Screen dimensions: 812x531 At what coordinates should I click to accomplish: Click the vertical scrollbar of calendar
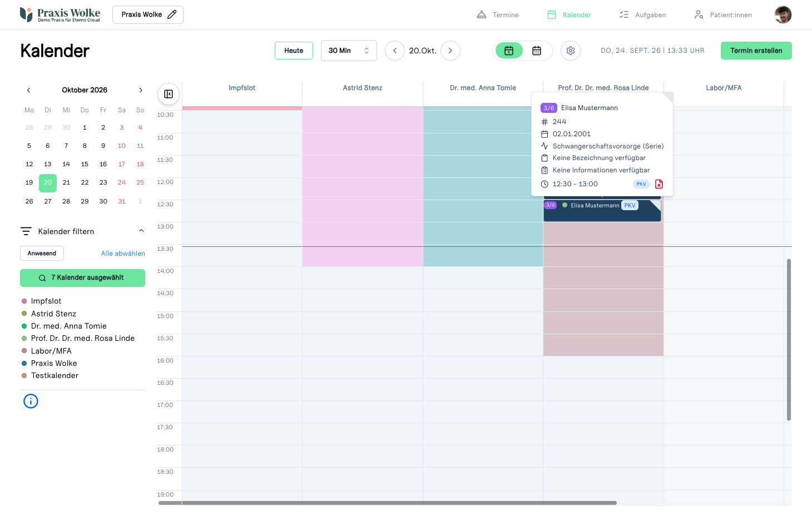click(x=789, y=339)
